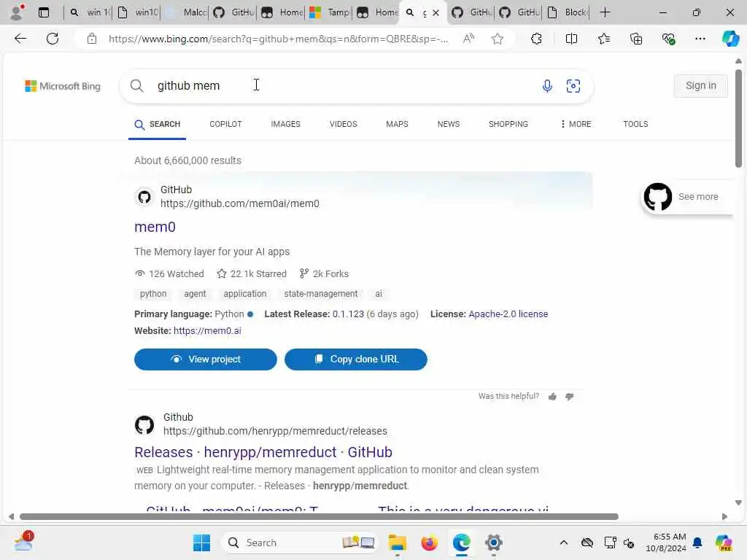747x560 pixels.
Task: Open browser Extensions puzzle icon
Action: [x=536, y=39]
